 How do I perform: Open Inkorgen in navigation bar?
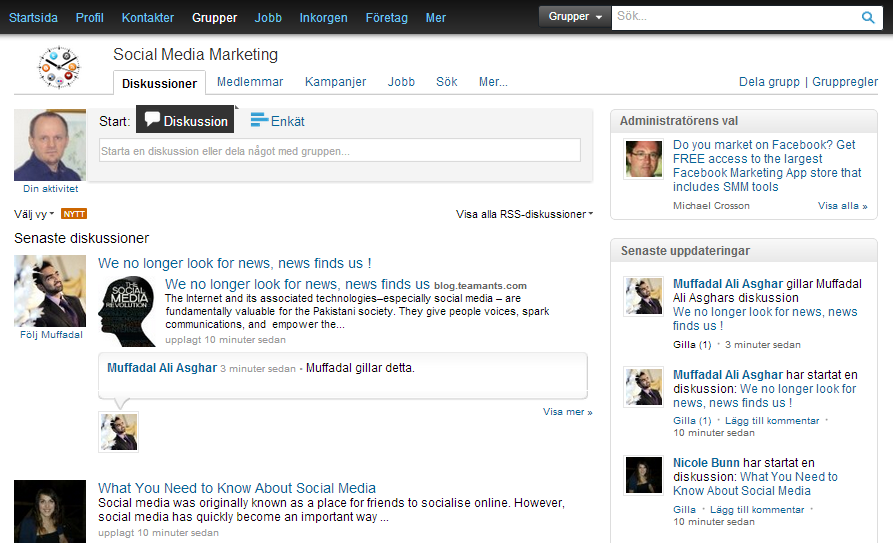[323, 18]
